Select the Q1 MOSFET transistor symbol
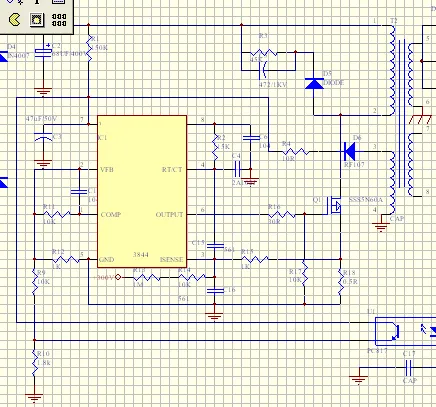 tap(334, 206)
